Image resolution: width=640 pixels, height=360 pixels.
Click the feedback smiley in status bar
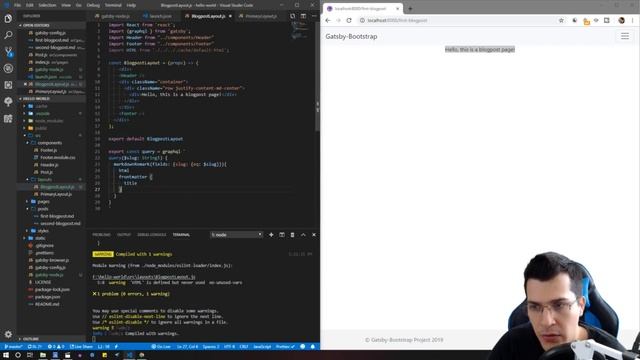pos(302,347)
